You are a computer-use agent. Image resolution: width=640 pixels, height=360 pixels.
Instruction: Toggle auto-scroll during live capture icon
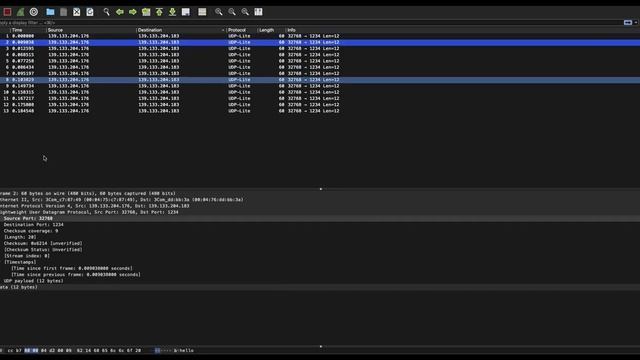tap(186, 12)
